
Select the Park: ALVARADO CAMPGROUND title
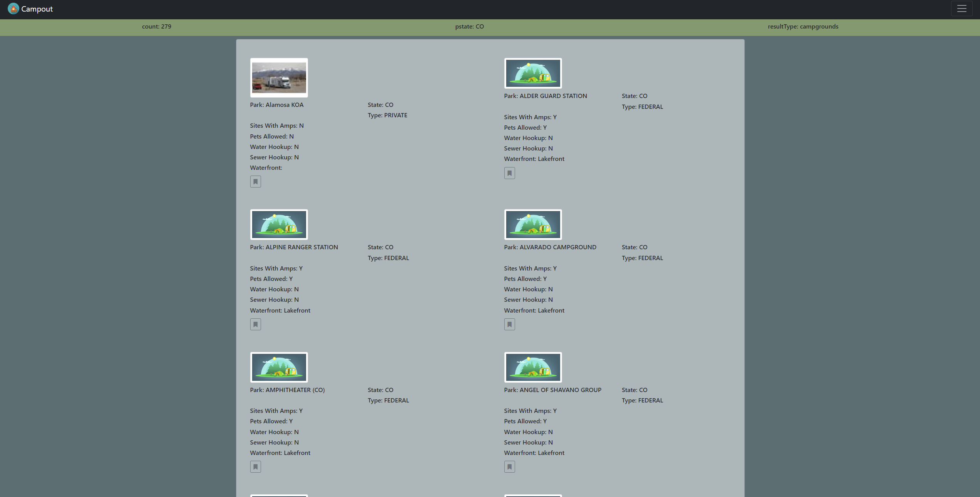pyautogui.click(x=550, y=247)
